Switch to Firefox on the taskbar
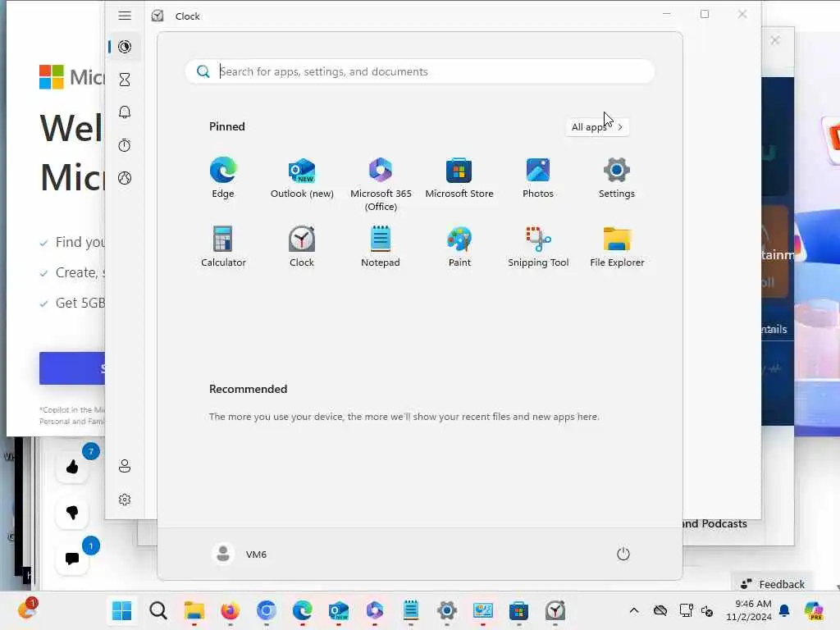Viewport: 840px width, 630px height. pyautogui.click(x=230, y=610)
